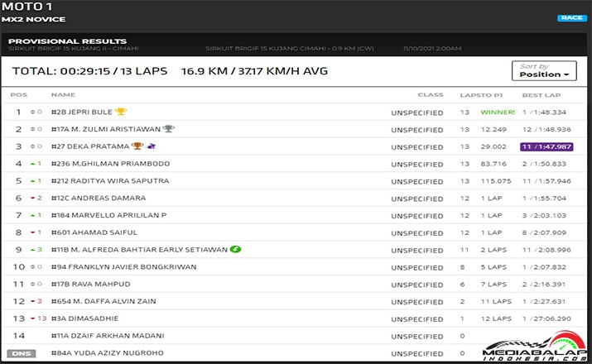This screenshot has height=364, width=592.
Task: Click position-unchanged icon for Jepri Bule
Action: [x=33, y=112]
